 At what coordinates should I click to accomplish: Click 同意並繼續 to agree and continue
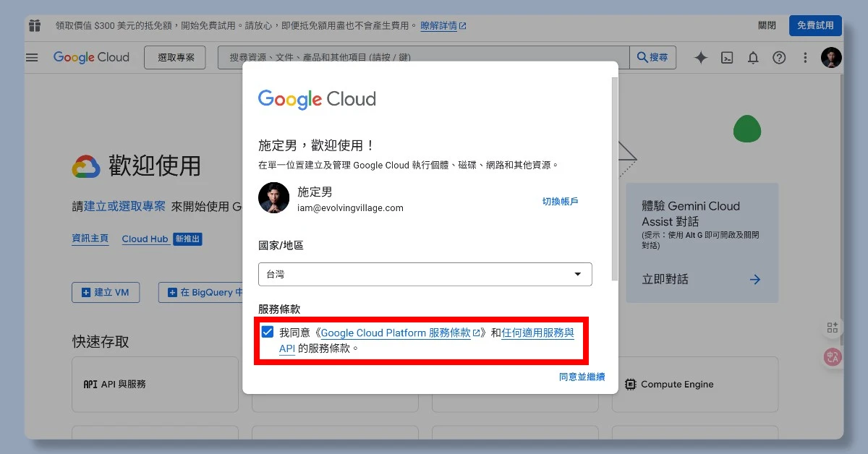[582, 377]
